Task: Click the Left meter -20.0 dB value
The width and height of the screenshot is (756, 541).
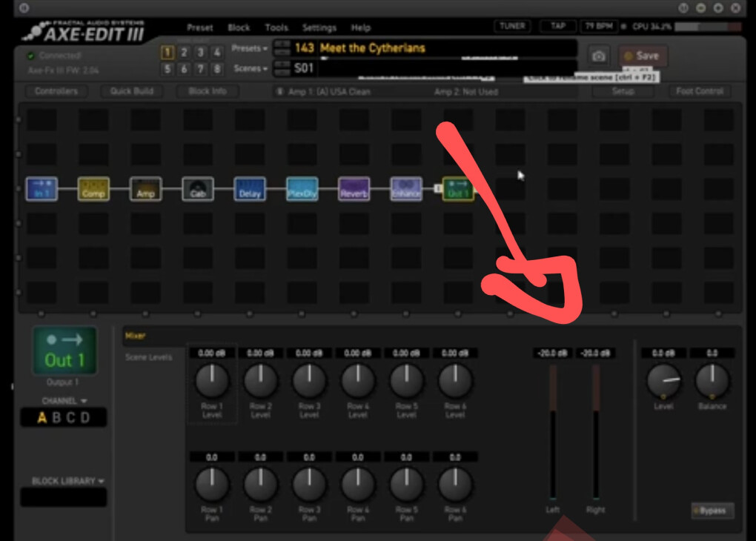Action: [x=552, y=354]
